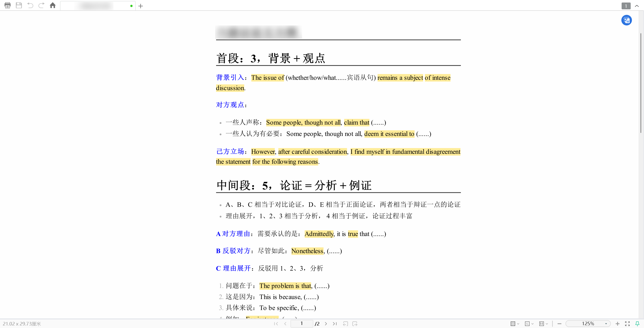Click the B 反驳对方 label

[x=233, y=251]
